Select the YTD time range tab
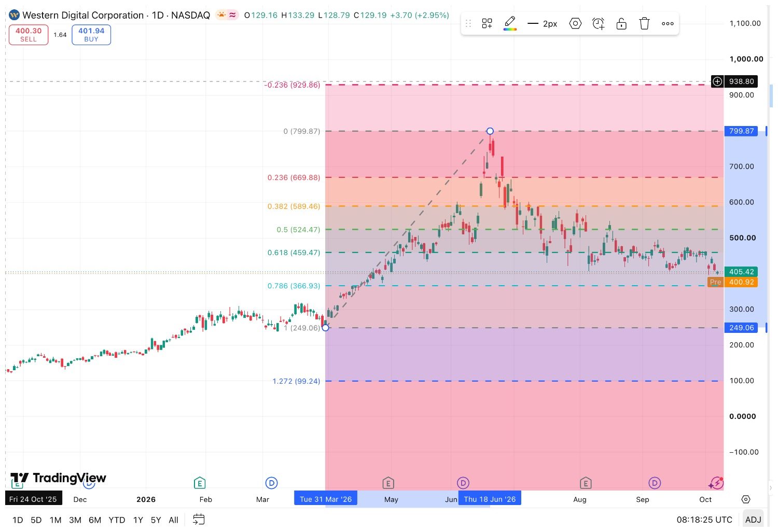Viewport: 778px width, 532px height. (117, 520)
